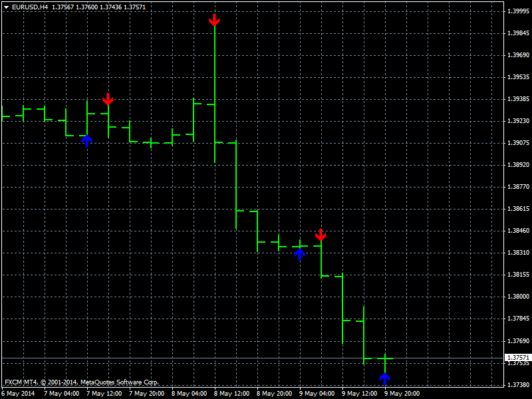Click the 9 May 20:00 time axis label
Image resolution: width=532 pixels, height=399 pixels.
pyautogui.click(x=402, y=394)
